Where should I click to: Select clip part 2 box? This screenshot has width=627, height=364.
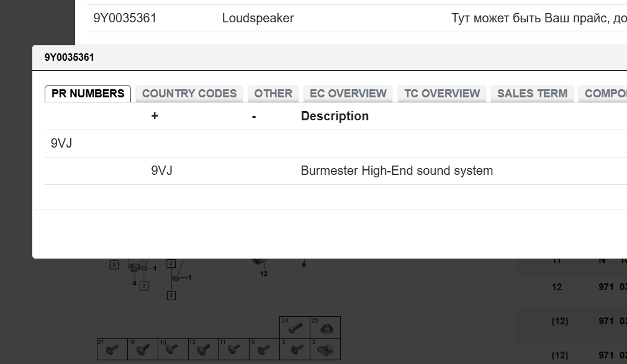[325, 349]
